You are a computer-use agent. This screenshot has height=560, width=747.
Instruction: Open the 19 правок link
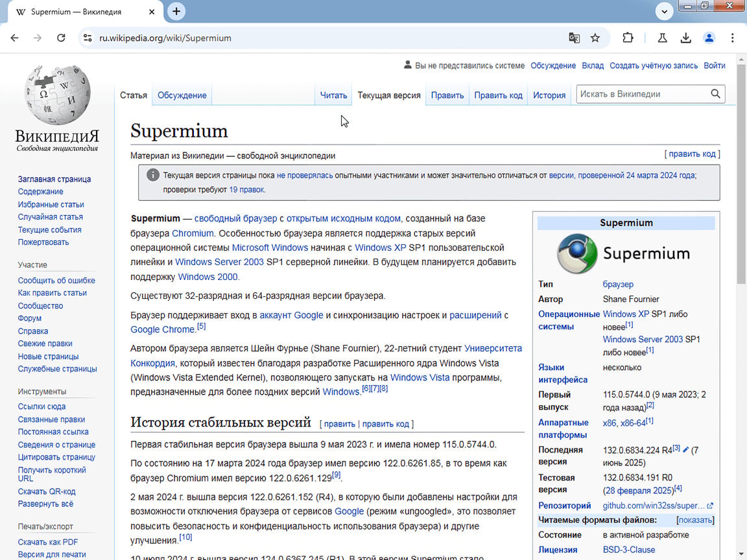click(246, 189)
